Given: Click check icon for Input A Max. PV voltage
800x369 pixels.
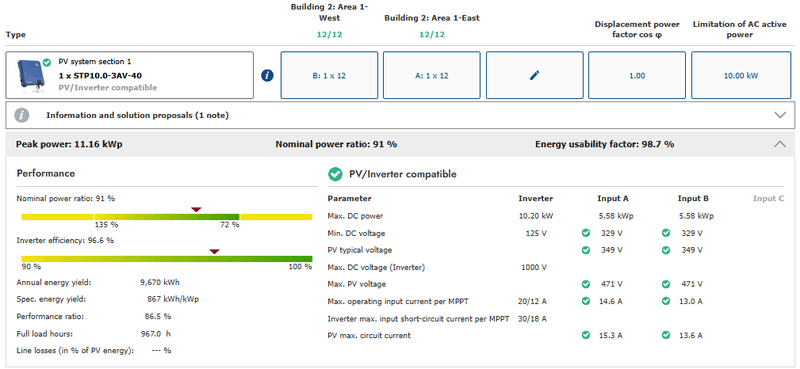Looking at the screenshot, I should [x=586, y=284].
